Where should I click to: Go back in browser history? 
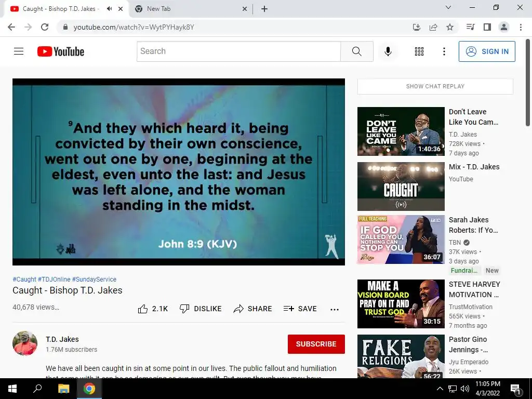tap(11, 27)
